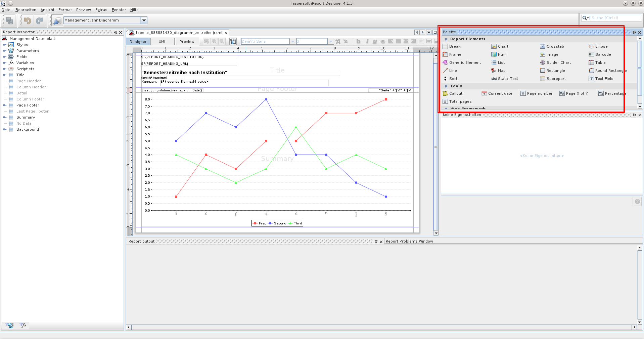Click the Undo arrow icon
Image resolution: width=644 pixels, height=339 pixels.
[x=28, y=20]
